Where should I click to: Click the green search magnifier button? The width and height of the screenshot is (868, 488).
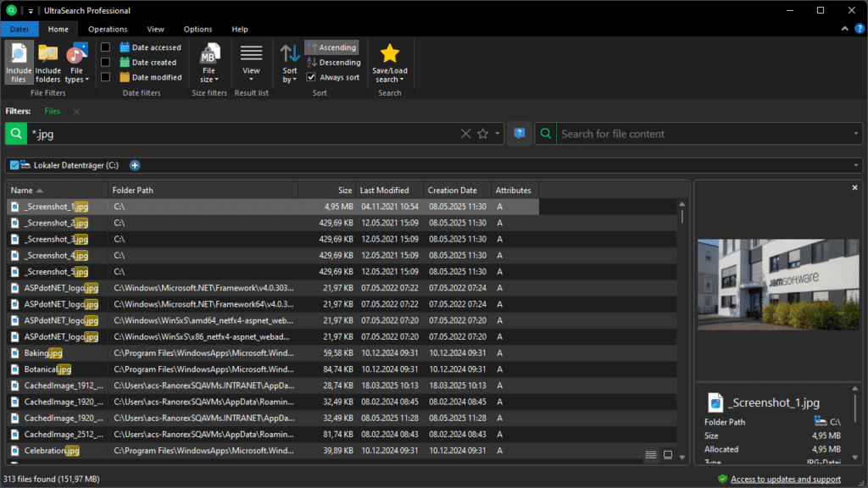[16, 134]
